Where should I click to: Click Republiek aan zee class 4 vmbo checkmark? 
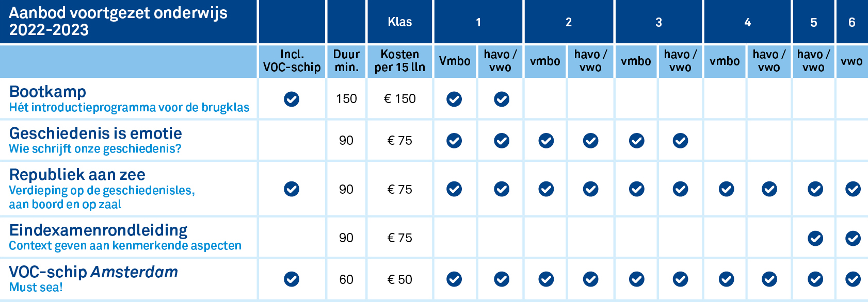[727, 189]
